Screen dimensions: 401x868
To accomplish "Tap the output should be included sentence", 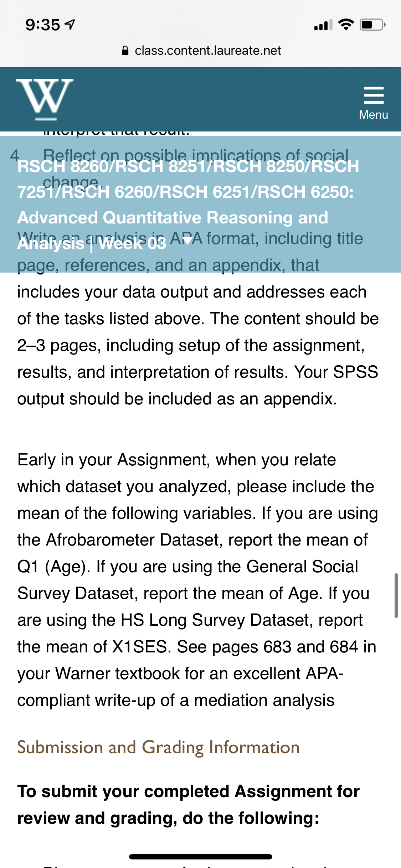I will point(177,399).
